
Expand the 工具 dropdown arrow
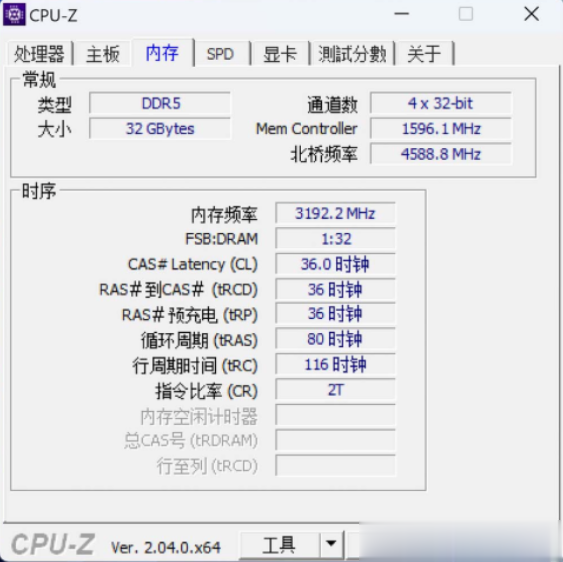[331, 545]
